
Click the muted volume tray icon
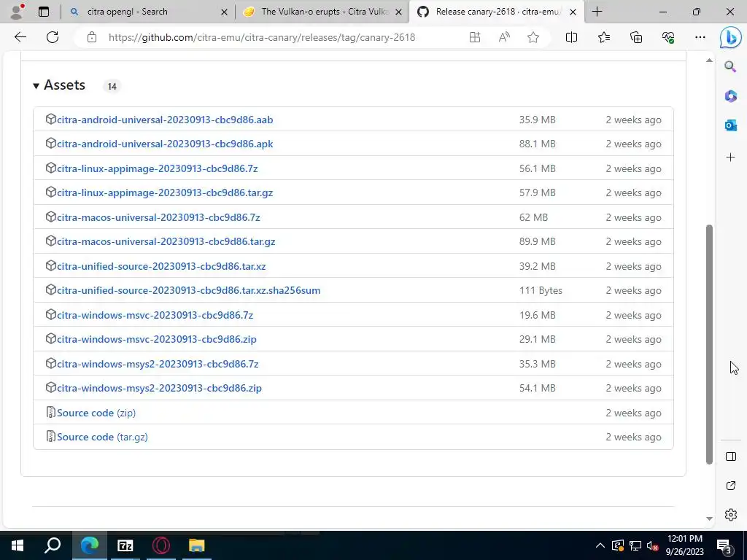pos(653,545)
